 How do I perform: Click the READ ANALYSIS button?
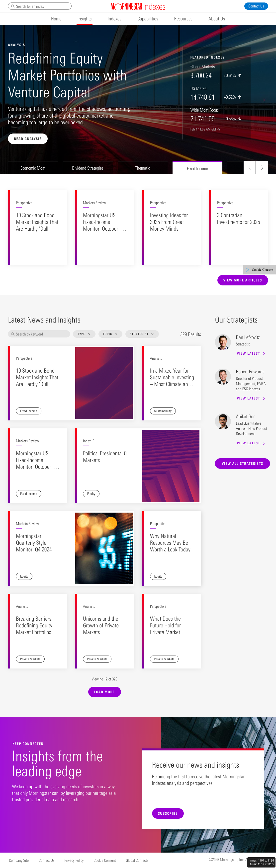coord(28,139)
